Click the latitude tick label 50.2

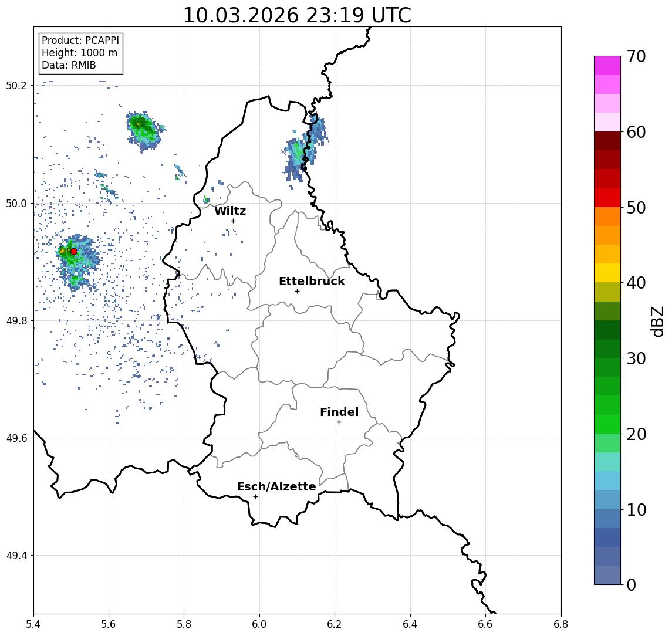16,85
